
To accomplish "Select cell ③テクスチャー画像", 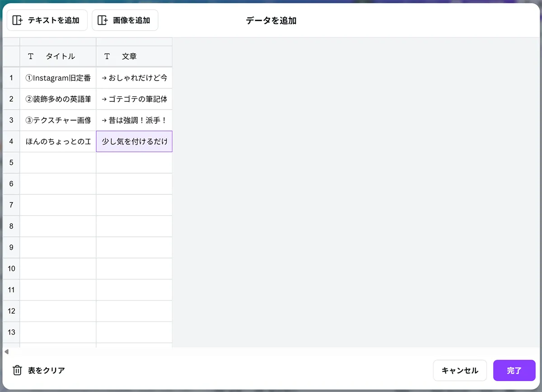I will 58,120.
